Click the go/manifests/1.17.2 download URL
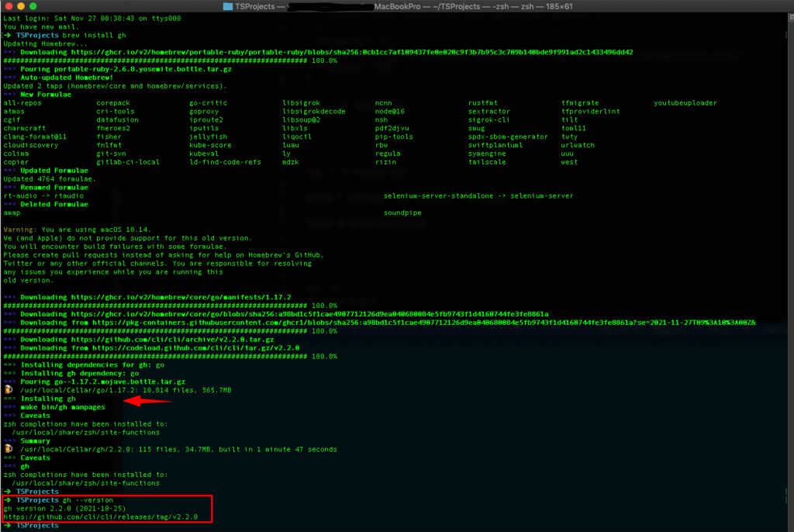The image size is (794, 532). [181, 297]
